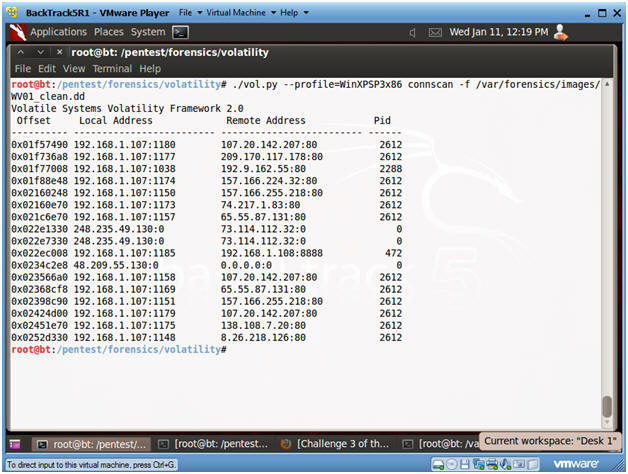628x474 pixels.
Task: Switch to the [root@bt: /va taskbar window
Action: 441,444
